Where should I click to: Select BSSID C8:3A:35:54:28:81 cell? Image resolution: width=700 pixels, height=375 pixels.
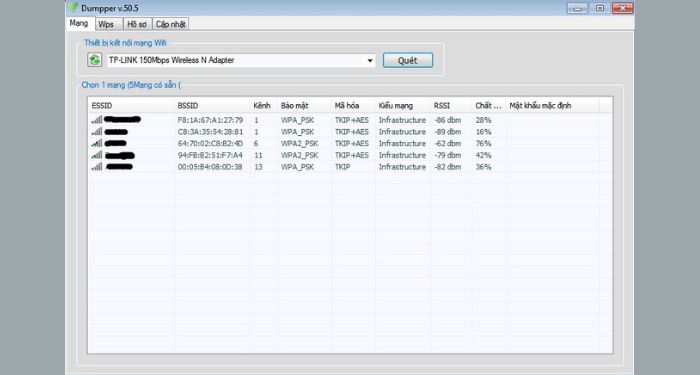(210, 132)
